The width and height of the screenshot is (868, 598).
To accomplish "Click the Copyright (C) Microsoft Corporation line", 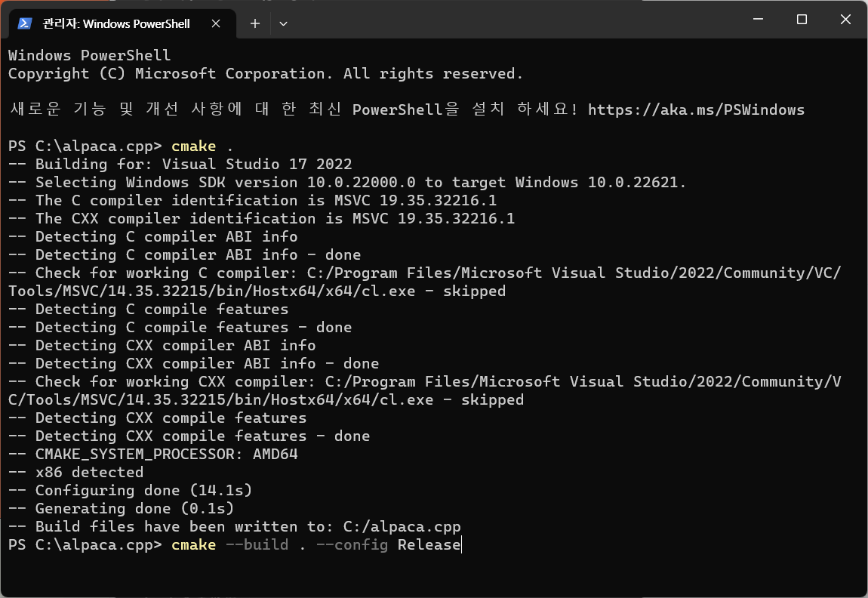I will [x=265, y=74].
